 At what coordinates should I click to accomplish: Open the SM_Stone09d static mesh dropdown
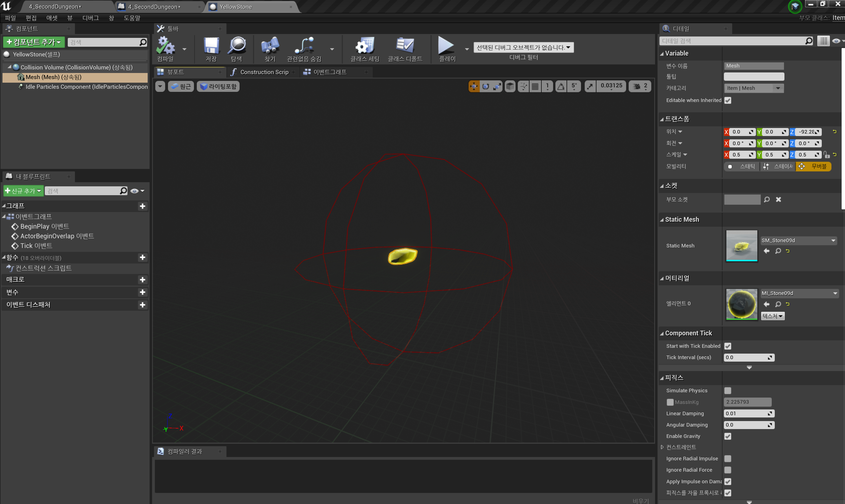[x=799, y=241]
